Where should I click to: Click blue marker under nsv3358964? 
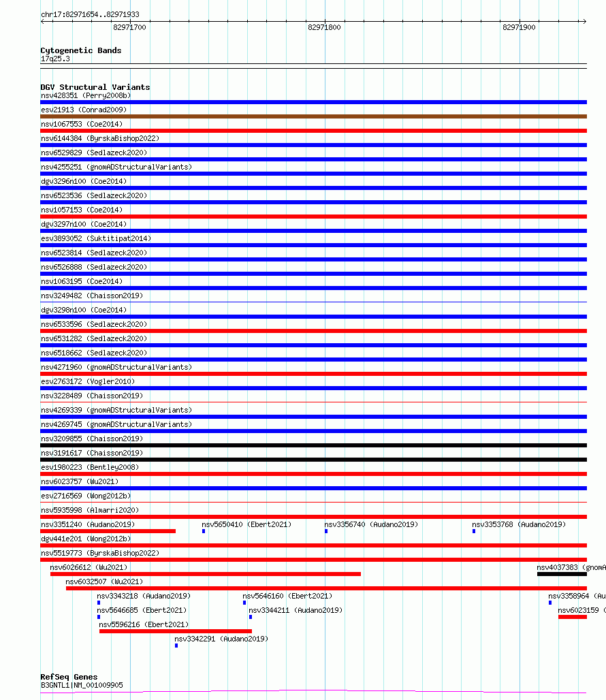tap(550, 603)
